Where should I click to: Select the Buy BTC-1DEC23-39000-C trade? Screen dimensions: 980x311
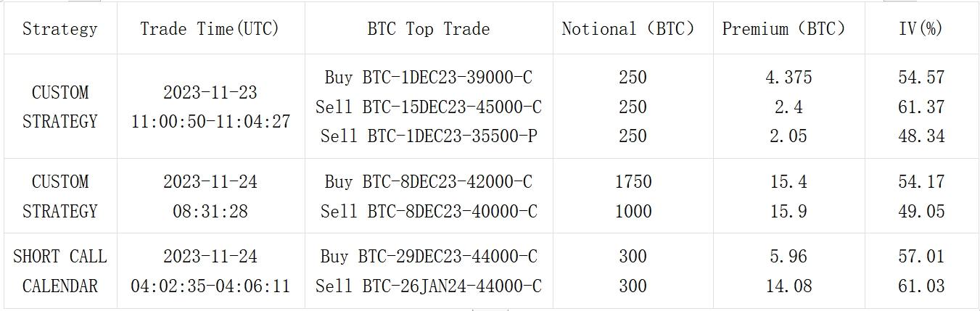428,77
